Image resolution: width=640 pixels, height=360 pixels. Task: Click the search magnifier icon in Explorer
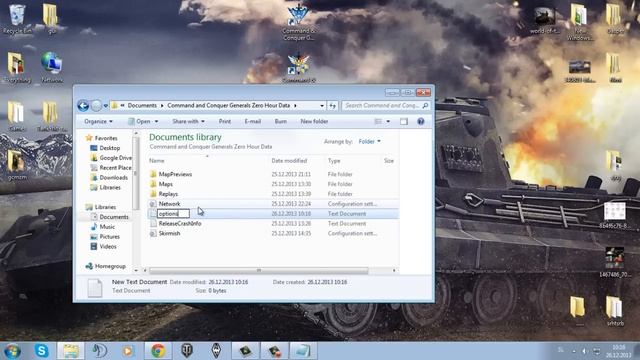[x=425, y=106]
